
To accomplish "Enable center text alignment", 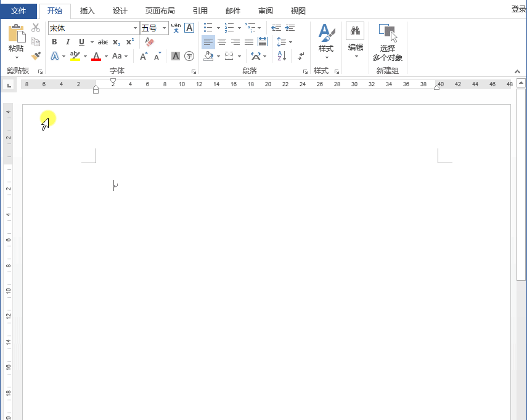I will [222, 42].
